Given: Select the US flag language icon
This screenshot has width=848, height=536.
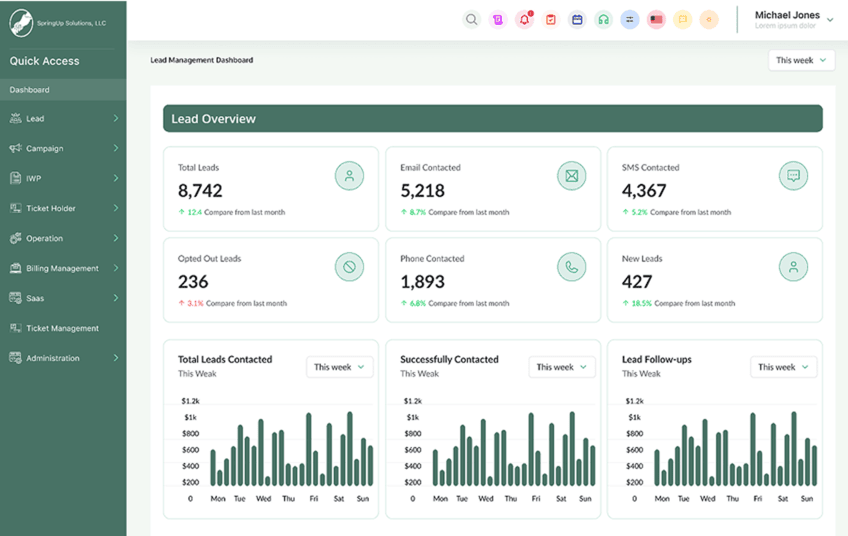Looking at the screenshot, I should tap(656, 19).
